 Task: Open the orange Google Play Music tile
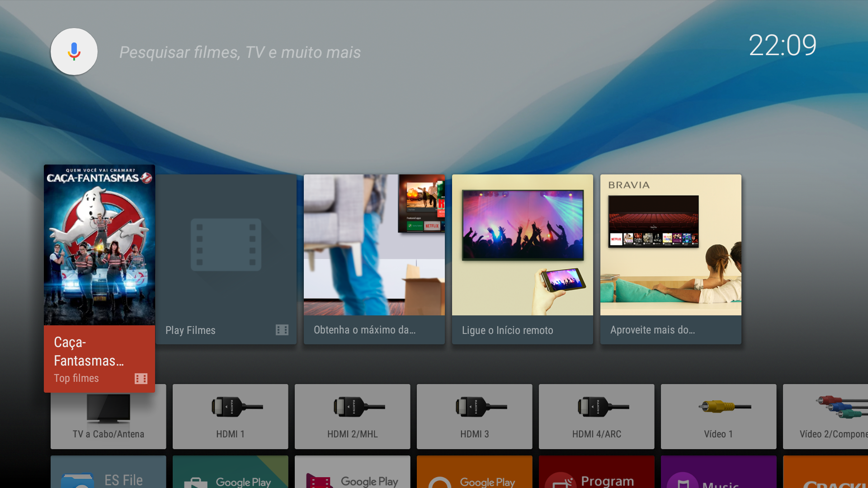click(x=474, y=473)
